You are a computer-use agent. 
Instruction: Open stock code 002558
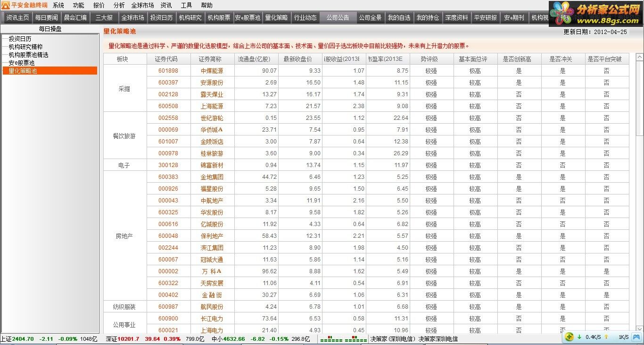168,118
